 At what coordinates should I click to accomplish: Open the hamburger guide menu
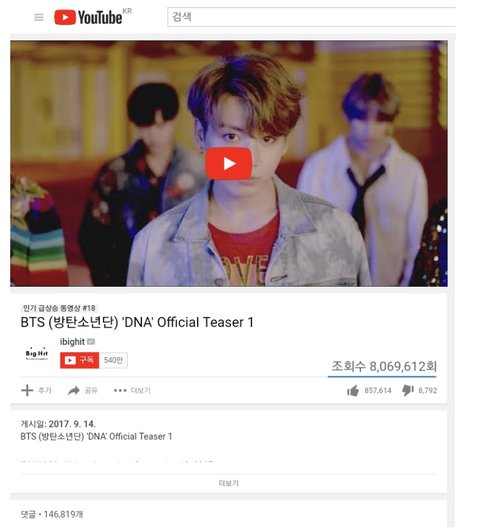point(39,17)
